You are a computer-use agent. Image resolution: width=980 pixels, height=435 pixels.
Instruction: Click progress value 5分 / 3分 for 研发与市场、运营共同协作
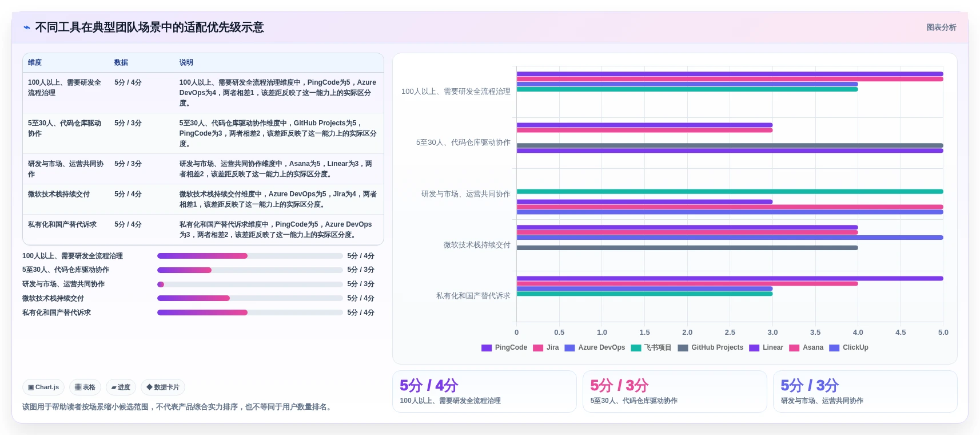pyautogui.click(x=361, y=284)
